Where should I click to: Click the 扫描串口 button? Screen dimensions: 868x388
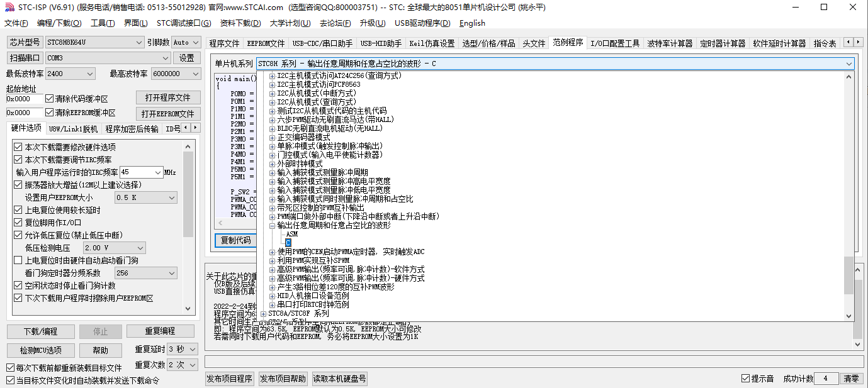tap(25, 58)
